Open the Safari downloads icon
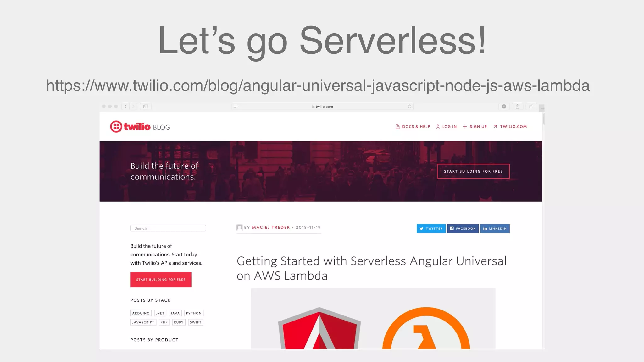The width and height of the screenshot is (644, 362). coord(504,107)
